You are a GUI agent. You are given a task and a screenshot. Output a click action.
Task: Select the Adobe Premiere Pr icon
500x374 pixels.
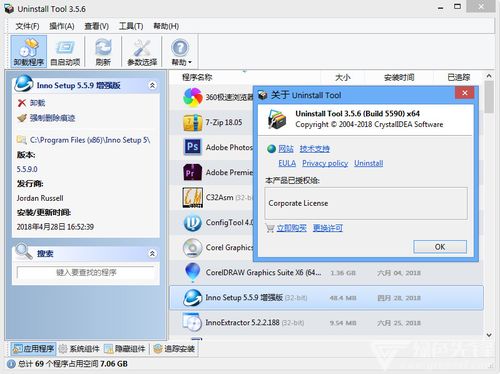click(x=193, y=172)
